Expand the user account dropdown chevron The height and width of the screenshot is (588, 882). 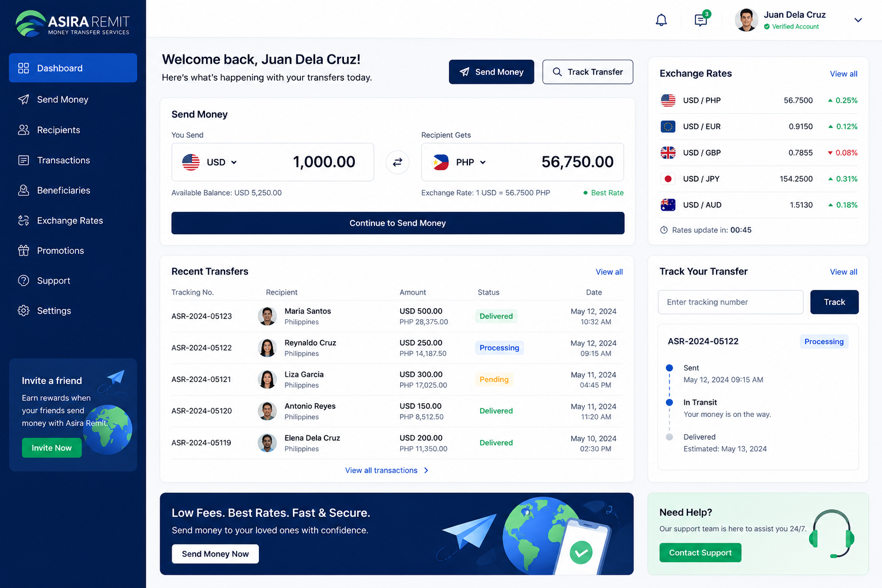coord(858,20)
